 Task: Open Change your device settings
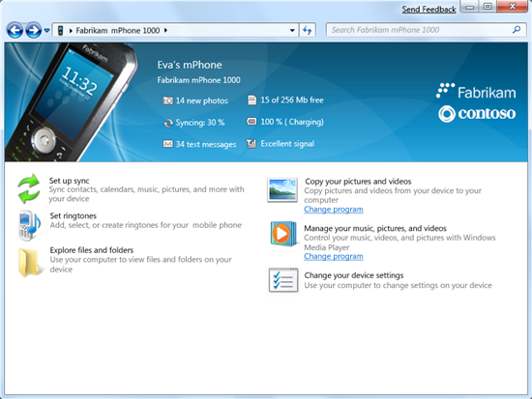coord(354,275)
